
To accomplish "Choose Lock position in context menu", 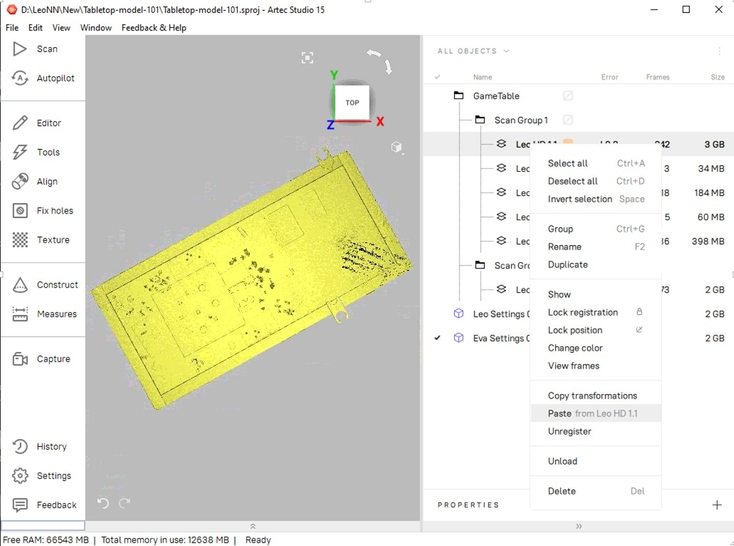I will (x=595, y=330).
